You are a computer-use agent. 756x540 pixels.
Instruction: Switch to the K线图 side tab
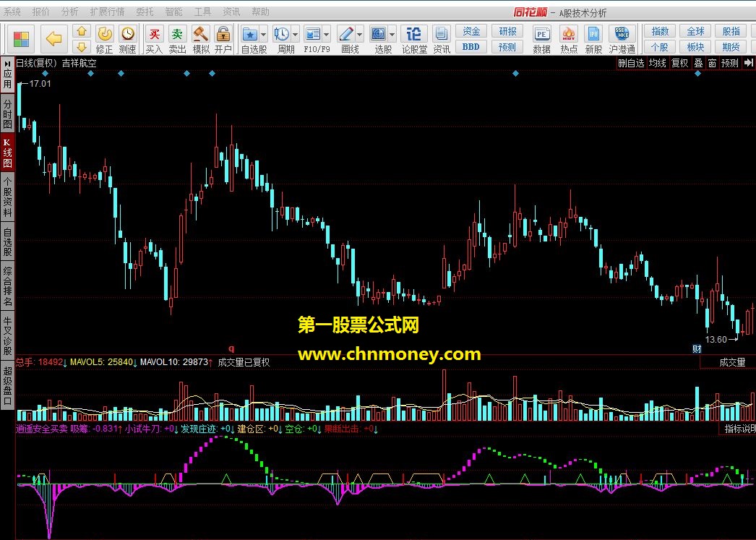coord(7,153)
